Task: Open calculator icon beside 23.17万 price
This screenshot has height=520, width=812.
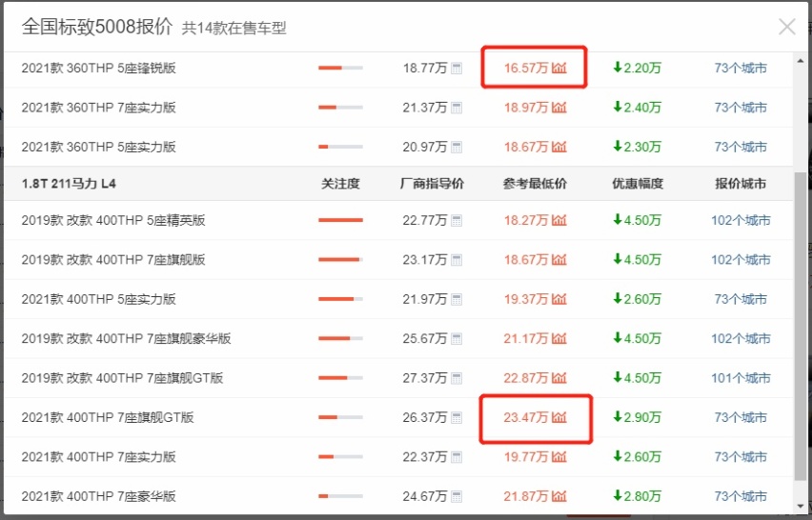Action: 457,260
